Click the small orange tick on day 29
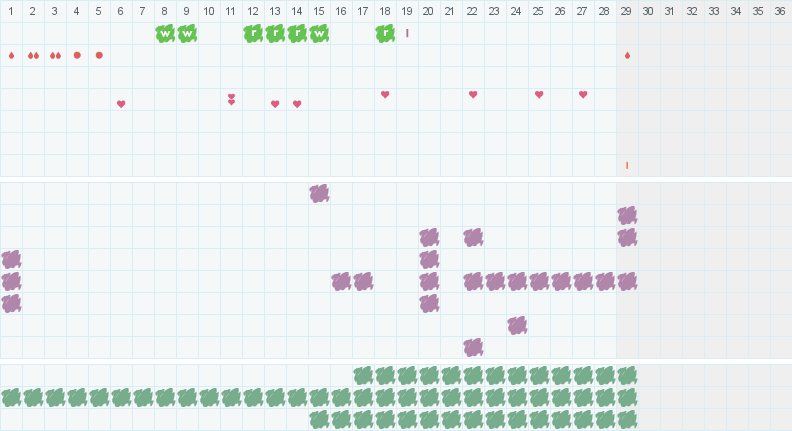This screenshot has height=431, width=792. pyautogui.click(x=627, y=165)
